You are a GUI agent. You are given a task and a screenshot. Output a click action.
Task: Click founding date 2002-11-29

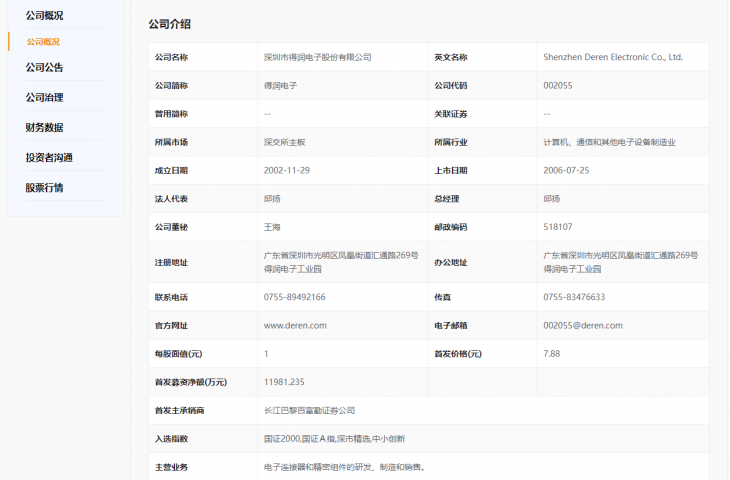pyautogui.click(x=287, y=170)
